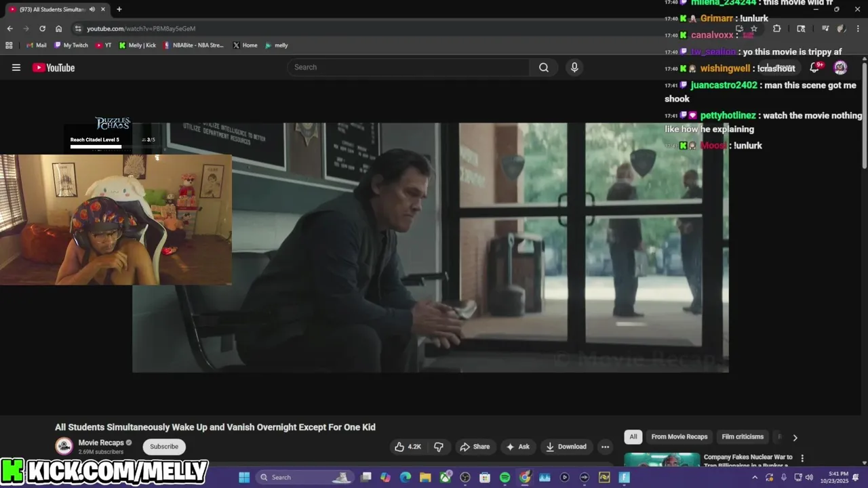The width and height of the screenshot is (868, 488).
Task: Launch Spotify from the taskbar
Action: tap(505, 477)
